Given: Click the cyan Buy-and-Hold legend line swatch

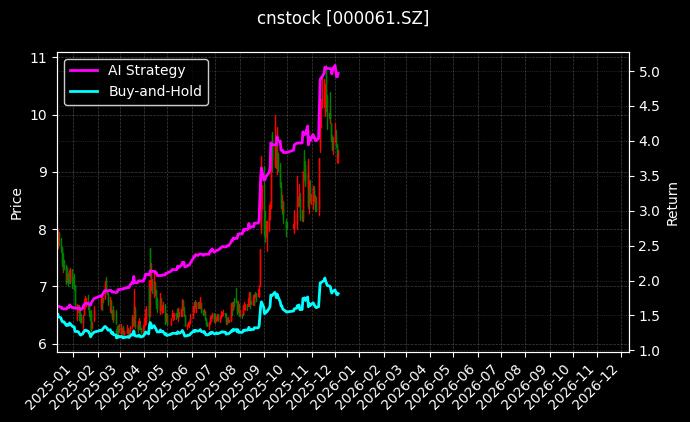Looking at the screenshot, I should click(x=84, y=91).
